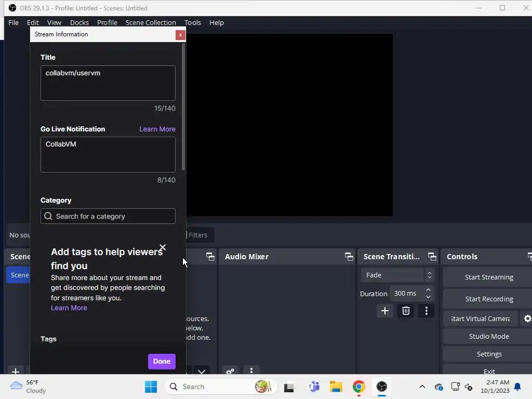Open Google Chrome from taskbar
The width and height of the screenshot is (532, 399).
(358, 387)
